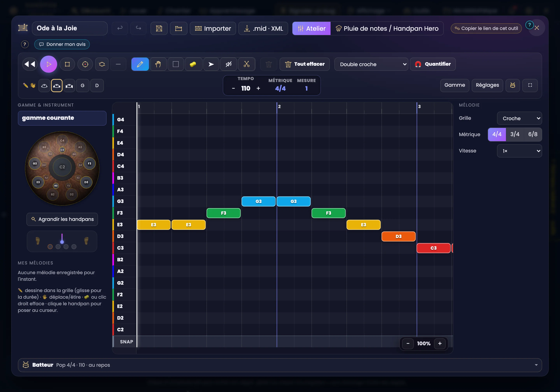Open the Vitesse 1× dropdown
This screenshot has height=392, width=560.
pos(519,151)
